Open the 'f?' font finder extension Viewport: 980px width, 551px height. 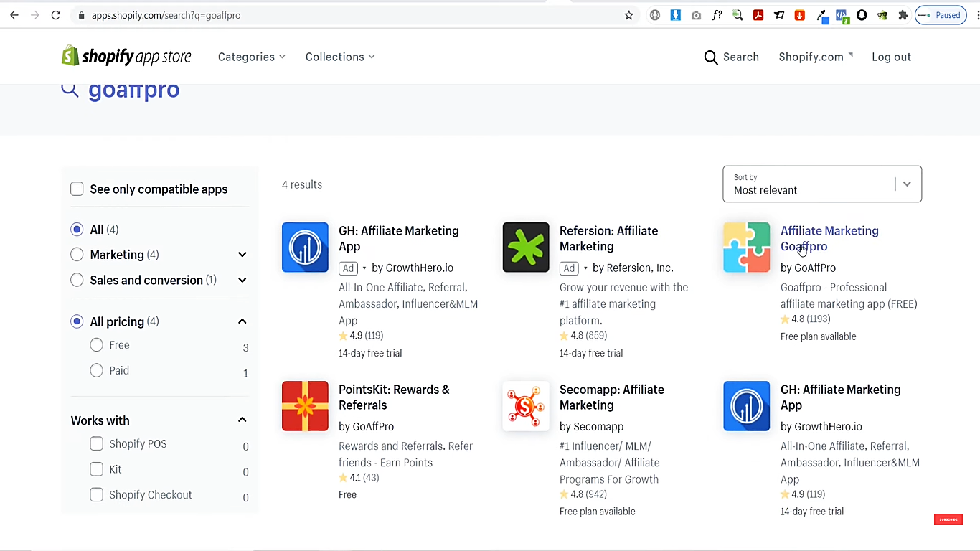[717, 15]
